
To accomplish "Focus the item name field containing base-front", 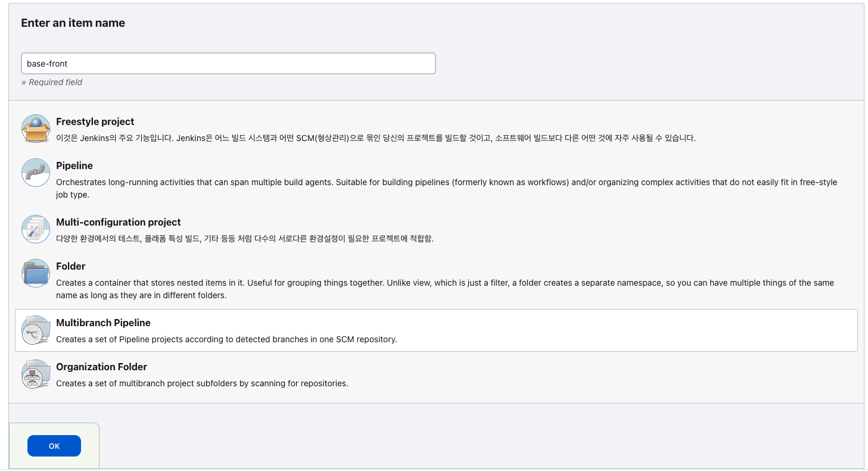I will 228,64.
